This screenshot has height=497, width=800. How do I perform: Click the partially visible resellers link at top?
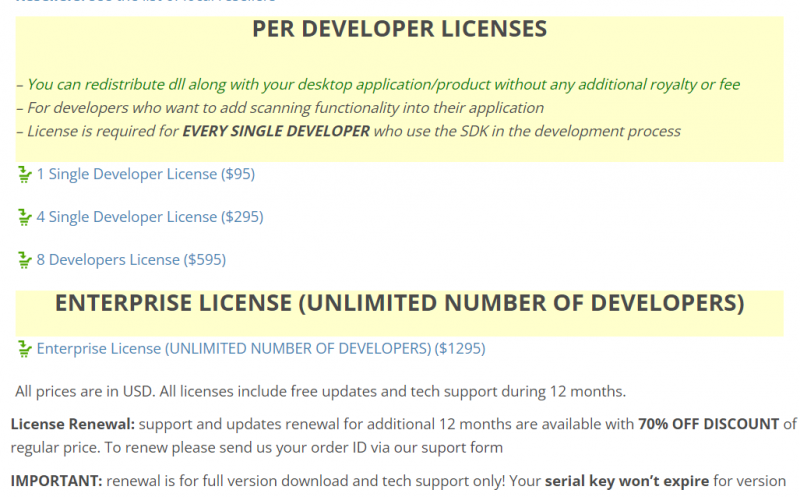click(x=150, y=2)
